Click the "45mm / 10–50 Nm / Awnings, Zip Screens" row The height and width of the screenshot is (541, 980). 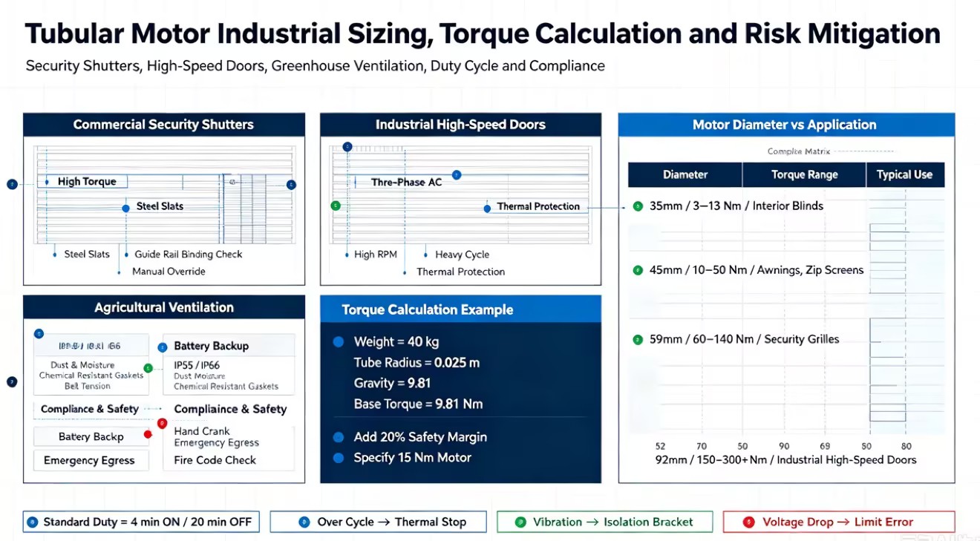click(x=757, y=270)
